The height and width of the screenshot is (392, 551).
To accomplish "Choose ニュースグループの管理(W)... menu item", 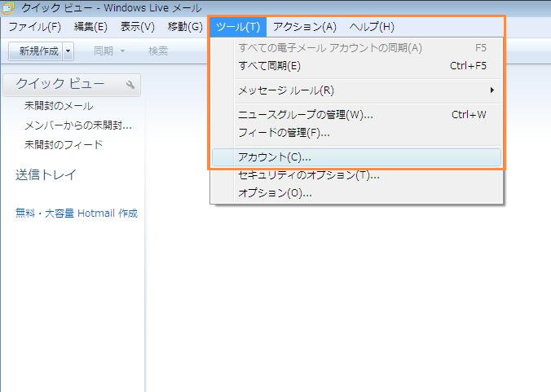I will [x=305, y=115].
